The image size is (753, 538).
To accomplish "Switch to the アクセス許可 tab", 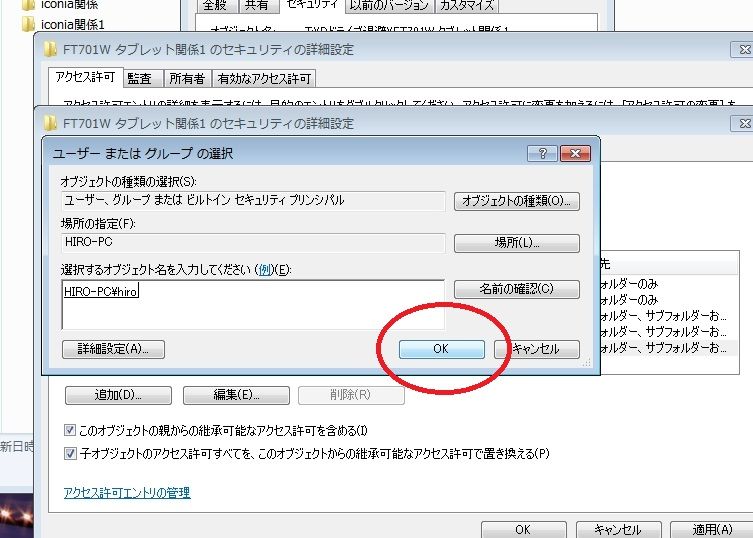I will click(x=85, y=77).
